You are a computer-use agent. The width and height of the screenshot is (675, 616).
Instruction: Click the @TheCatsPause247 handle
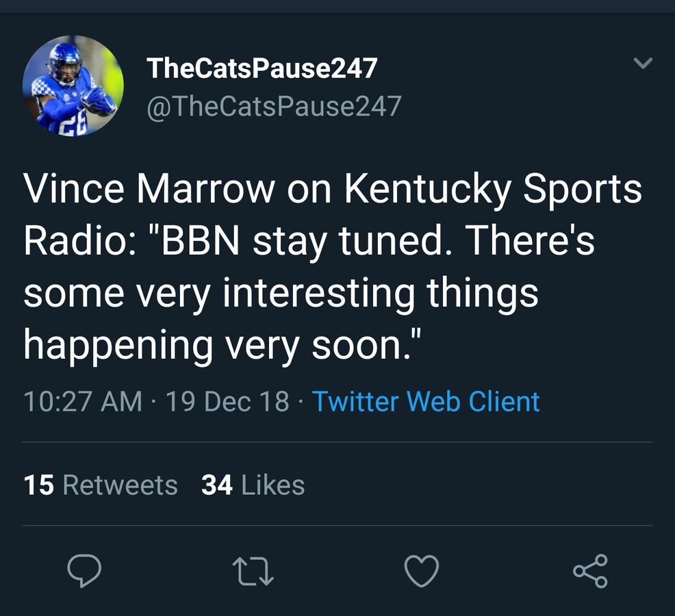274,106
